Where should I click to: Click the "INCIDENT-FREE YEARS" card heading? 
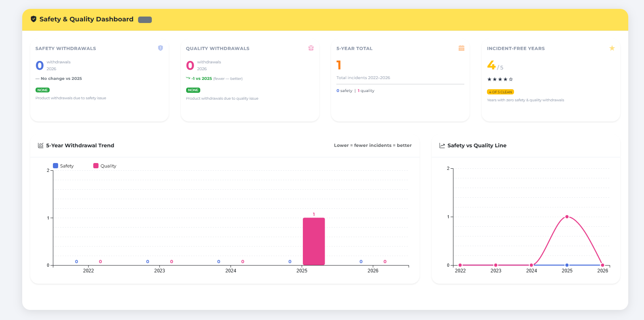click(516, 48)
